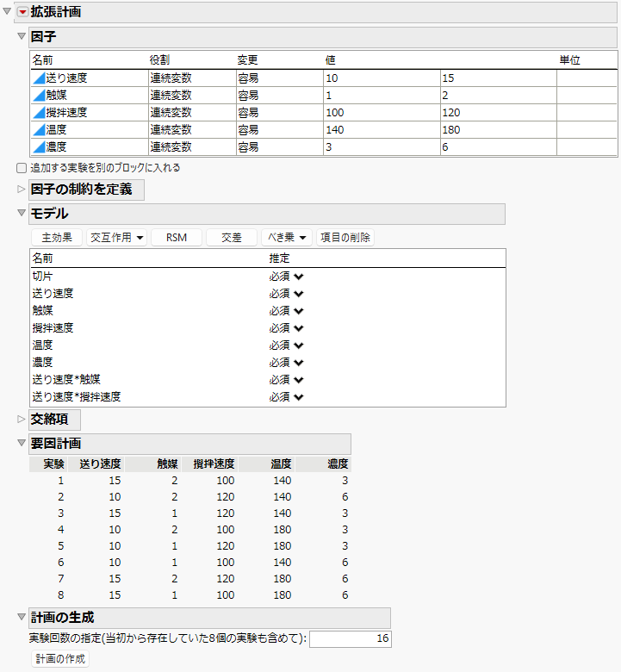Open 必須 dropdown for 送り速度 term
The height and width of the screenshot is (672, 621).
286,294
